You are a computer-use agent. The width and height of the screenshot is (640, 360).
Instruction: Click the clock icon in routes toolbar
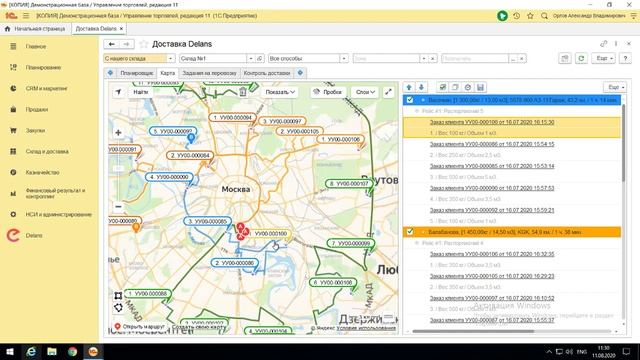point(468,87)
